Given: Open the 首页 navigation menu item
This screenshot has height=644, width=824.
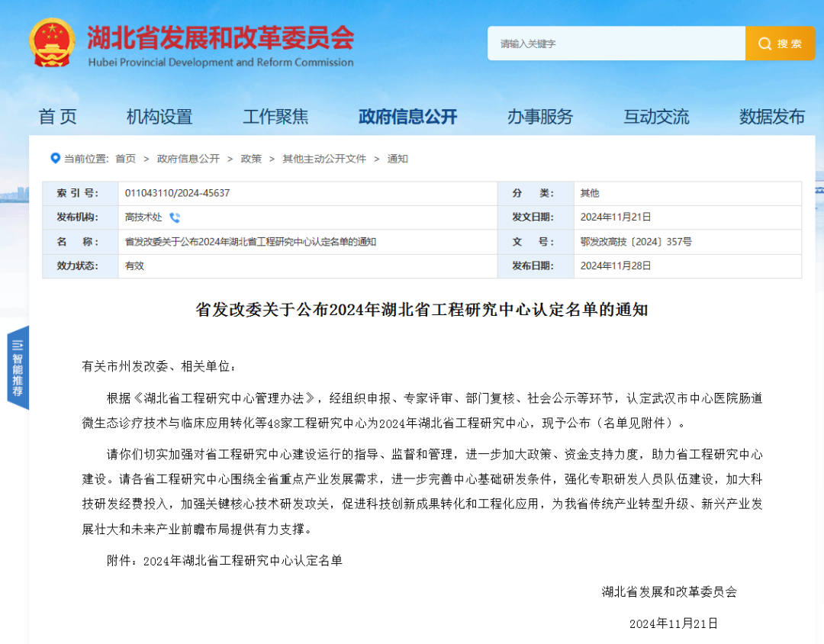Looking at the screenshot, I should (58, 116).
